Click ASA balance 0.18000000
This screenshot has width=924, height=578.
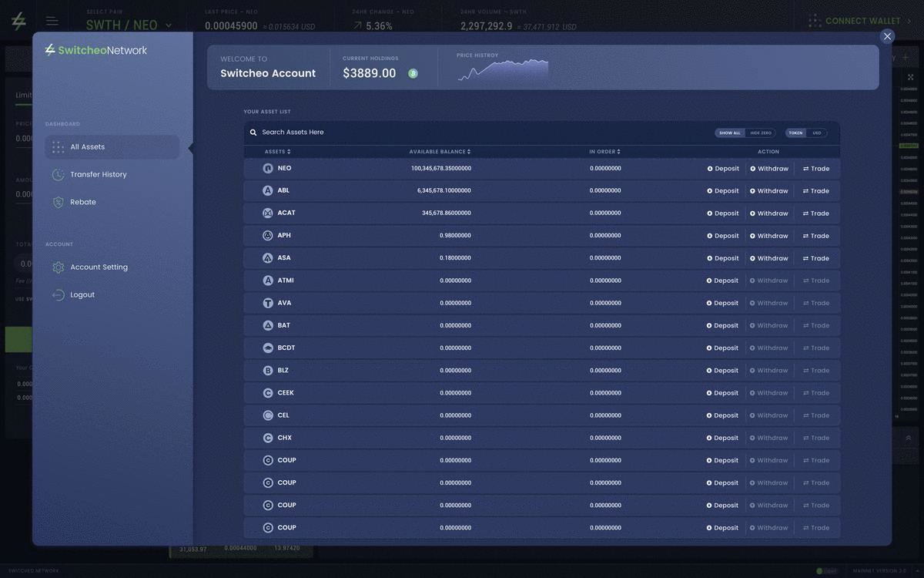[456, 258]
